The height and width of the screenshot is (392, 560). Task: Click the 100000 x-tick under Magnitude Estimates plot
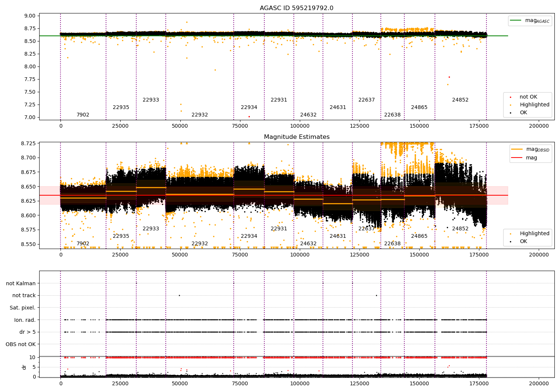click(300, 255)
